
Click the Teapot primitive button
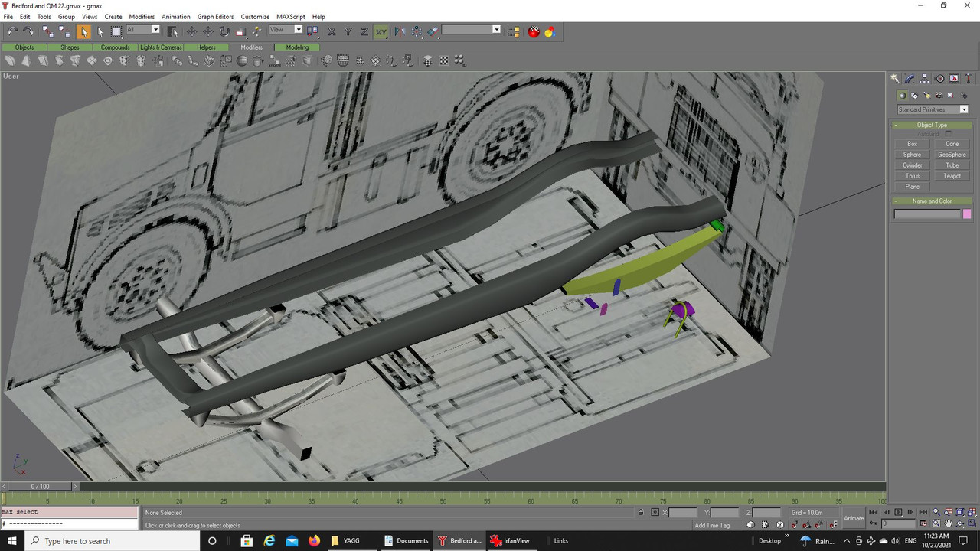pyautogui.click(x=952, y=176)
